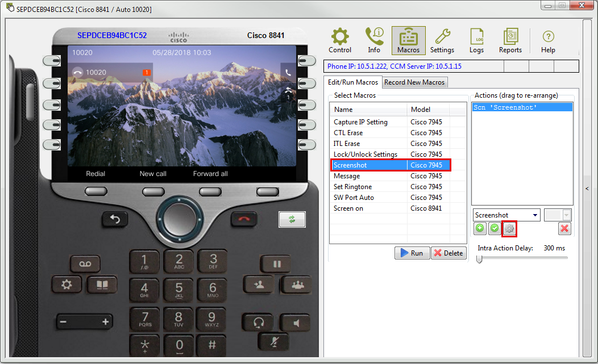Image resolution: width=598 pixels, height=364 pixels.
Task: Delete the selected macro
Action: point(448,253)
